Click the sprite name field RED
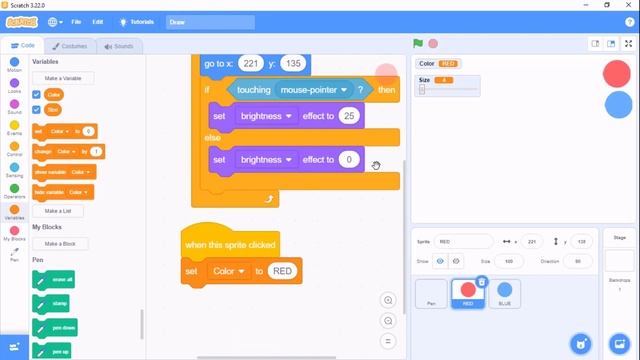This screenshot has width=640, height=360. 464,242
